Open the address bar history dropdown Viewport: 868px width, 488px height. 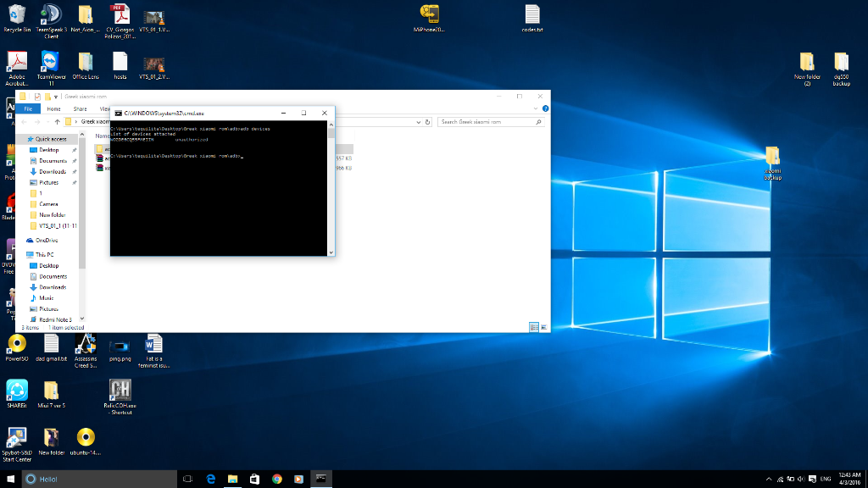[x=417, y=122]
